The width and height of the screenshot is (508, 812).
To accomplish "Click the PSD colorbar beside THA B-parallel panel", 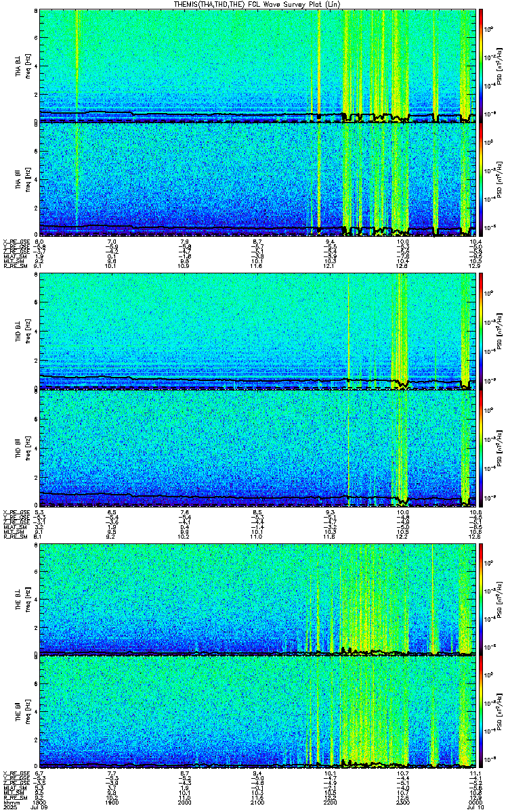I will coord(482,180).
